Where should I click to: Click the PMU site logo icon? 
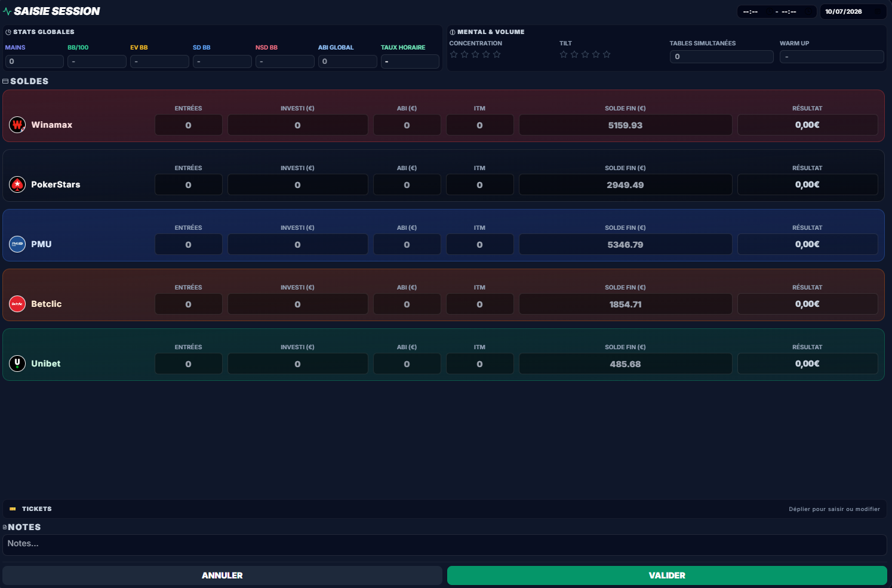(17, 244)
